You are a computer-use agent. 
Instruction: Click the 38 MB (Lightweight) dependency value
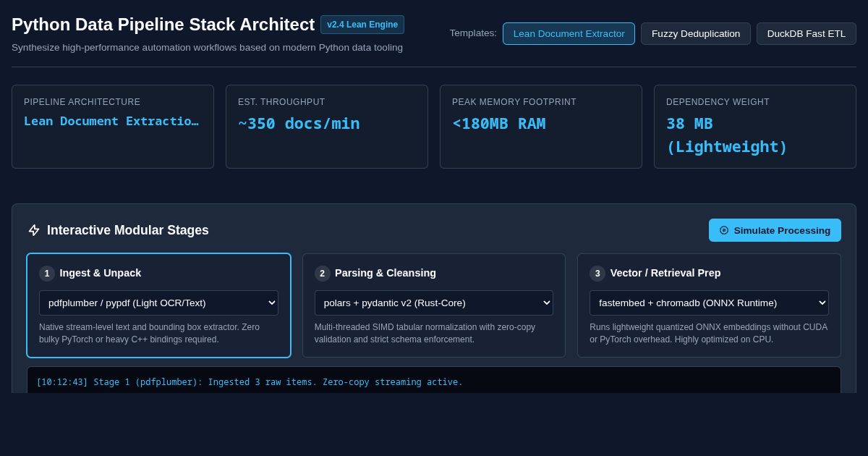coord(726,135)
